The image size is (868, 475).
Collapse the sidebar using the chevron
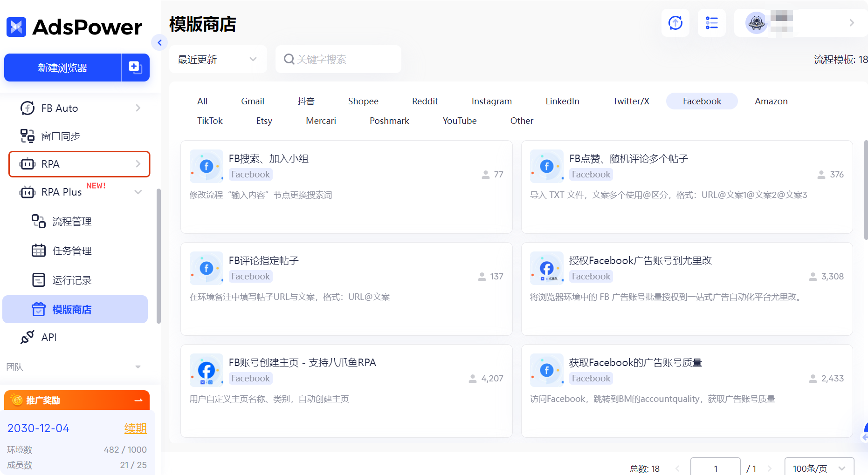pyautogui.click(x=160, y=42)
